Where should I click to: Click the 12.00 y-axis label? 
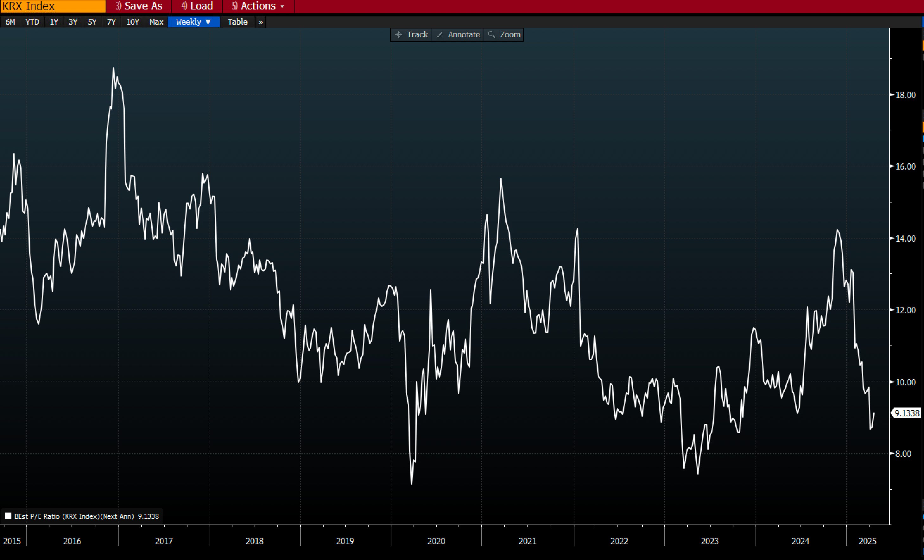pos(905,310)
